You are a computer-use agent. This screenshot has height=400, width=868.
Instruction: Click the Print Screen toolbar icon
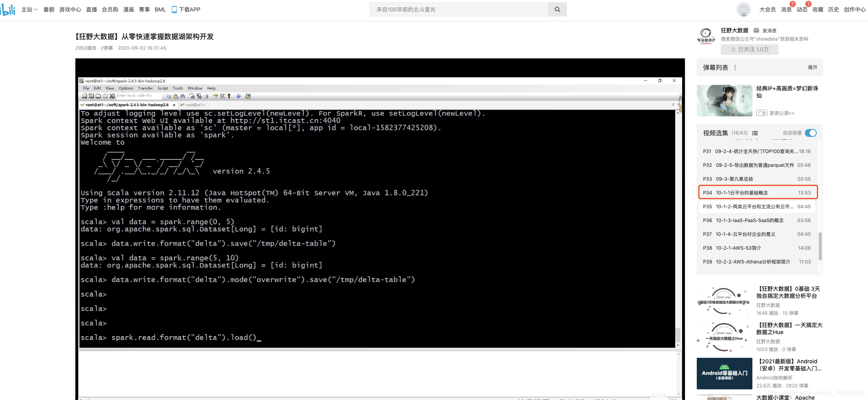(192, 96)
